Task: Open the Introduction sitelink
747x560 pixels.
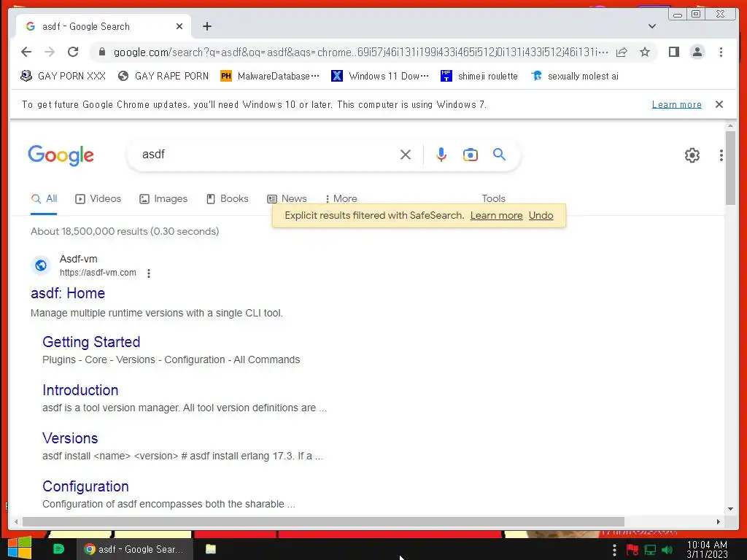Action: pyautogui.click(x=80, y=390)
